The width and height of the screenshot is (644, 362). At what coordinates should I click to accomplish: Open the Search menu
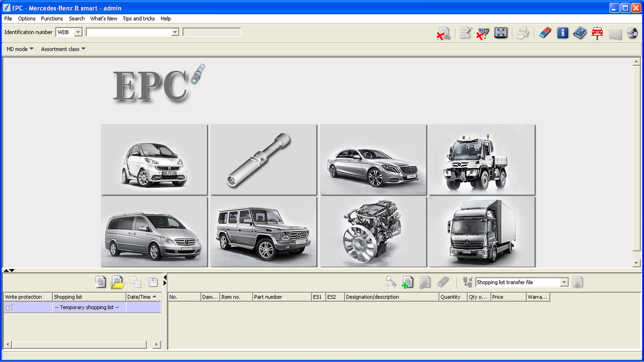coord(76,19)
